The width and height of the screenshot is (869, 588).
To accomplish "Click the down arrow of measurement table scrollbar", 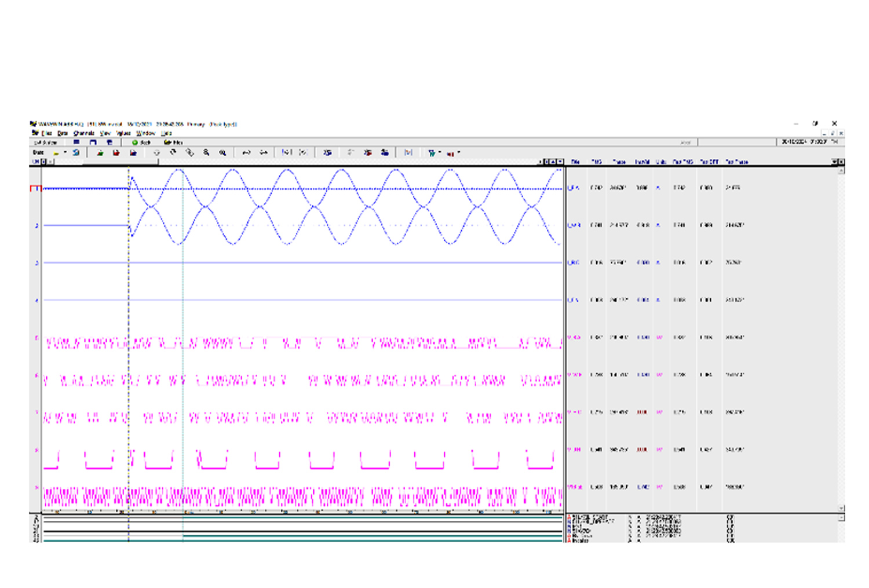I will [841, 508].
